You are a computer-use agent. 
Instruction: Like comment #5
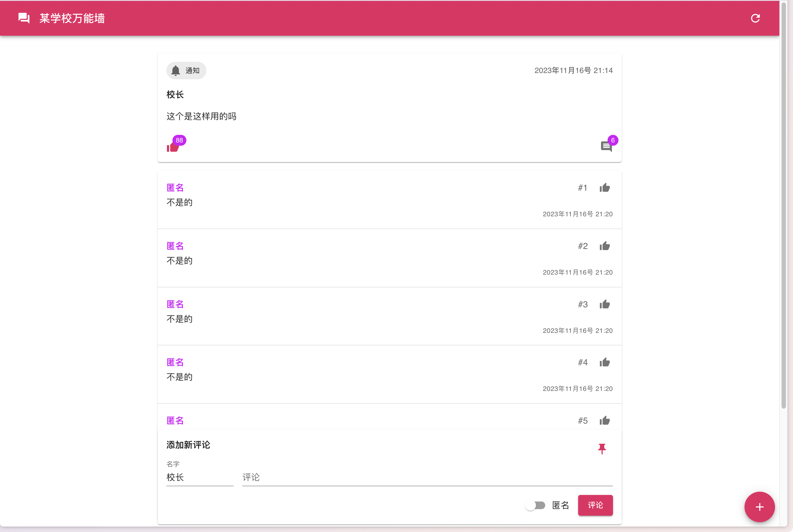(x=604, y=421)
